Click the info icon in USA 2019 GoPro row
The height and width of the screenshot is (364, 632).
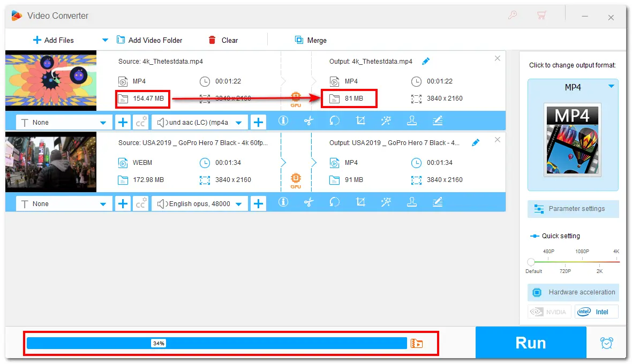283,202
